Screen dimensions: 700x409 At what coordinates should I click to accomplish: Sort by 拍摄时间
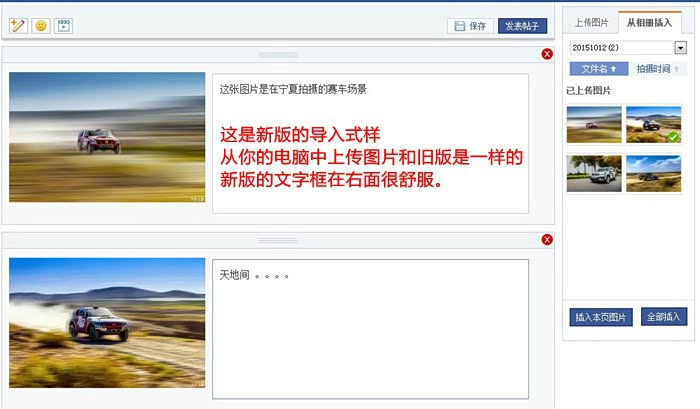pyautogui.click(x=658, y=69)
